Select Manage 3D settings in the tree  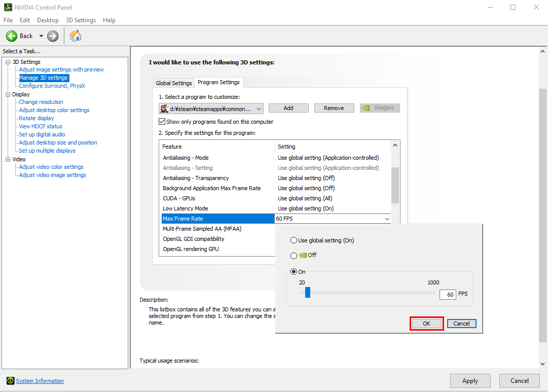pyautogui.click(x=43, y=78)
